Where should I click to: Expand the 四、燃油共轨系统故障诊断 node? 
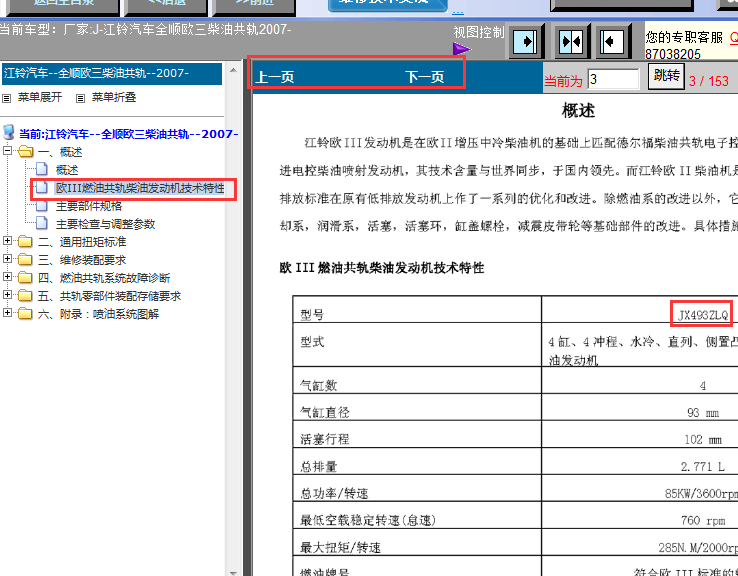click(7, 277)
